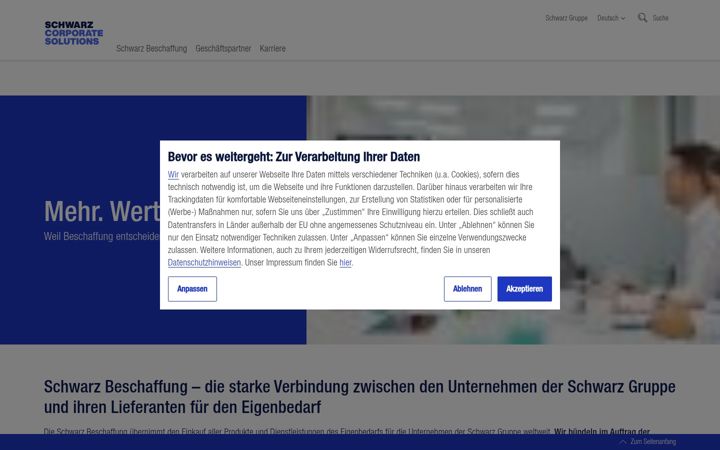This screenshot has height=450, width=720.
Task: Open the Schwarz Corporate Solutions logo
Action: pos(73,33)
